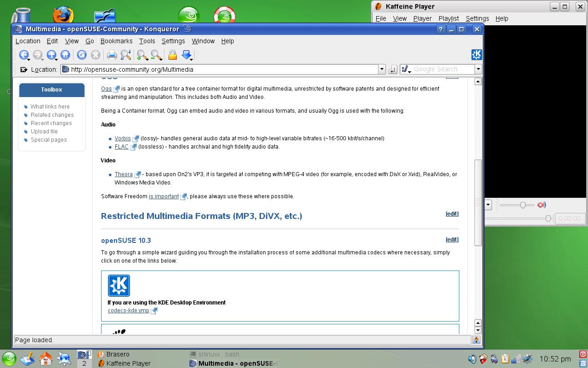Open Recent changes in the Toolbox
Viewport: 588px width, 368px height.
coord(51,123)
